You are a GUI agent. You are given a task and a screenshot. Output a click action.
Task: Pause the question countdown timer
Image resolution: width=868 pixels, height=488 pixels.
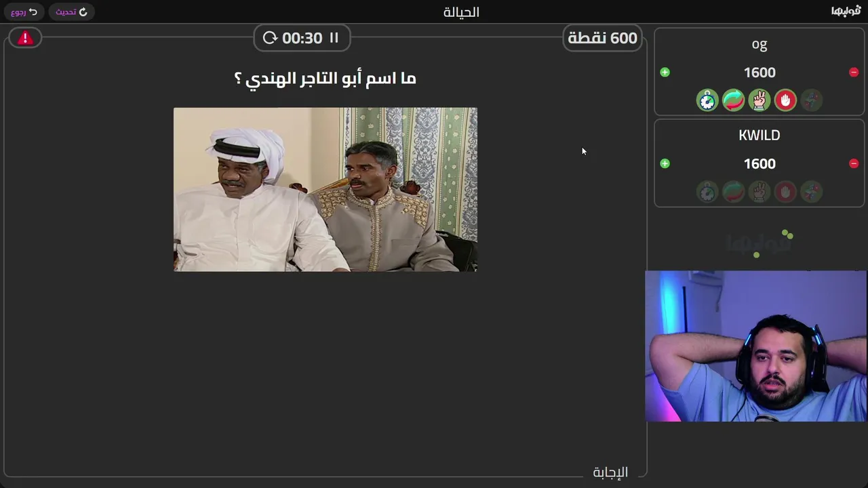(x=334, y=38)
